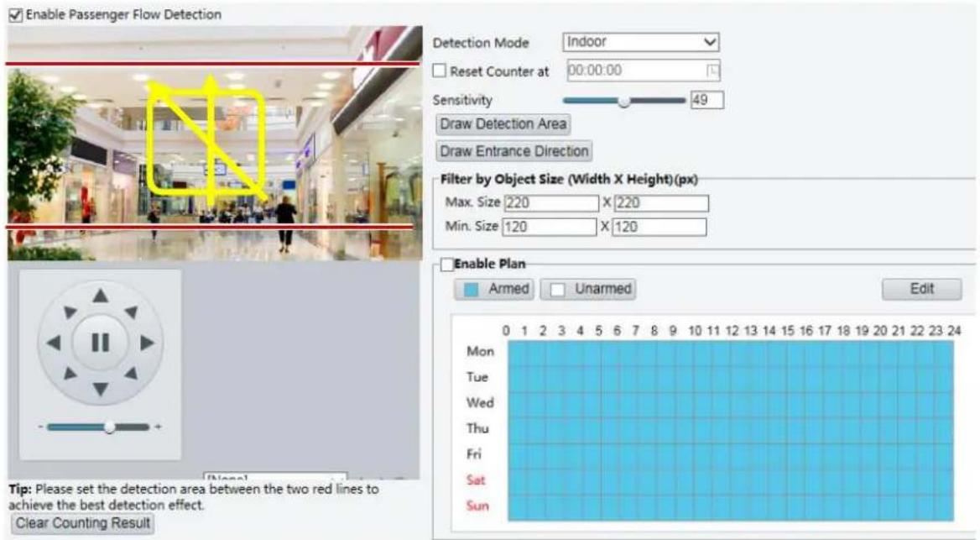Viewport: 980px width, 540px height.
Task: Click the PTZ speed slider handle
Action: tap(109, 427)
